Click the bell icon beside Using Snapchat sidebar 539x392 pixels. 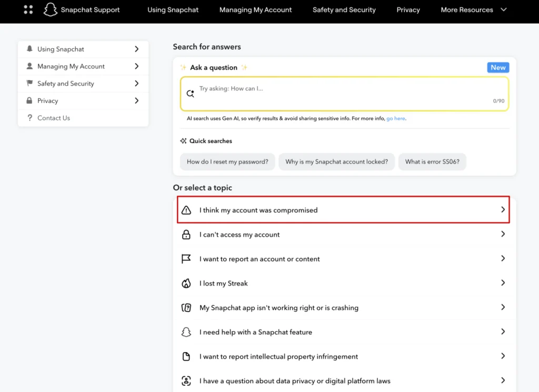(29, 49)
